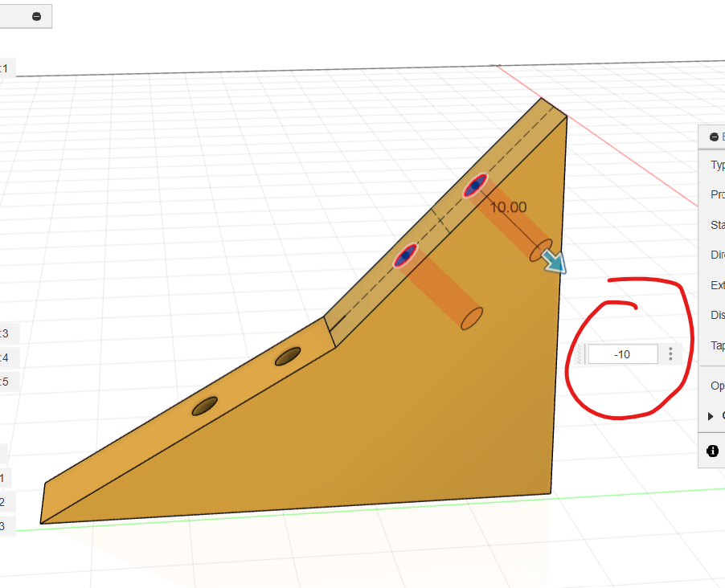The width and height of the screenshot is (725, 588).
Task: Select the upper highlighted hole profile
Action: [474, 186]
